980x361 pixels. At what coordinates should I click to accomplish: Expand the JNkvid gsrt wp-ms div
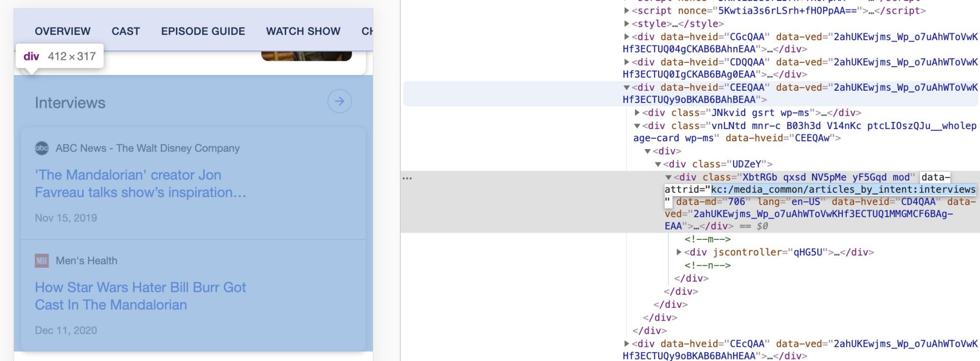pos(637,113)
